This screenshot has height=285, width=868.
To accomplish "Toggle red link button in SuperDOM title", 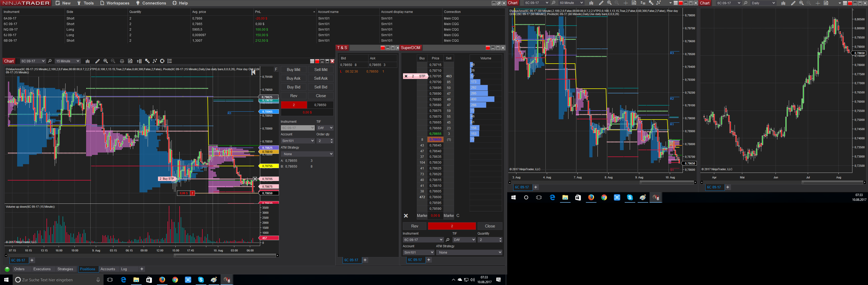I will (x=488, y=48).
